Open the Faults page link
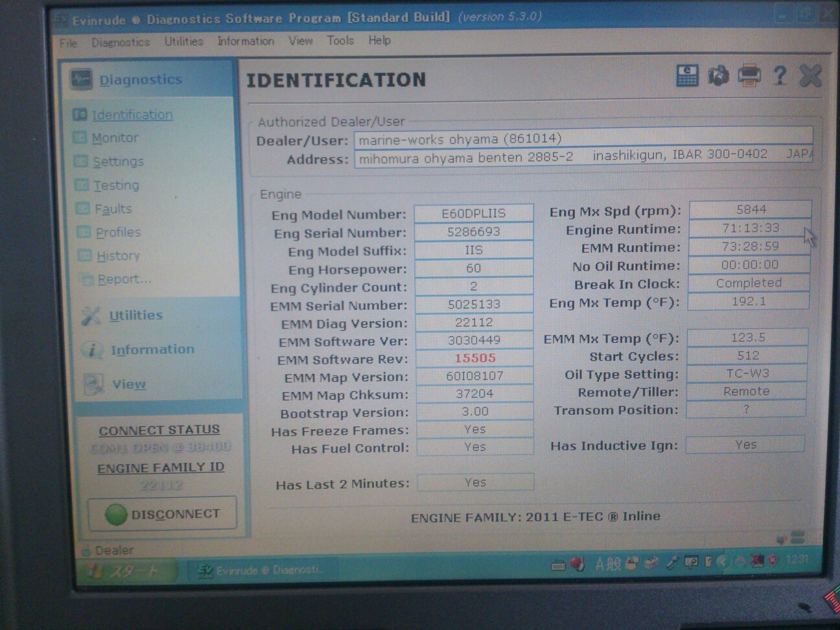Screen dimensions: 840x630 113,209
